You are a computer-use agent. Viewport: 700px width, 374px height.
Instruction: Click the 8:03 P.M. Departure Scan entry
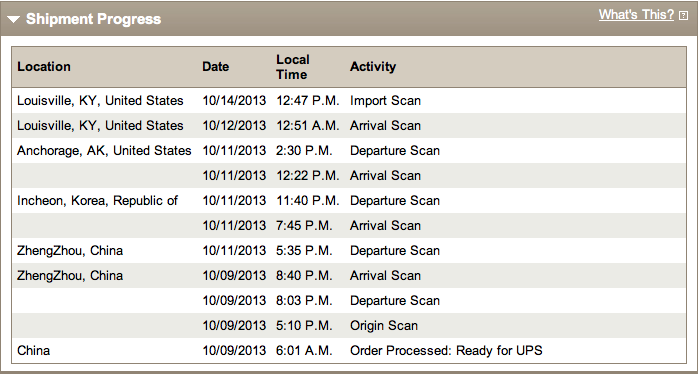[x=349, y=300]
